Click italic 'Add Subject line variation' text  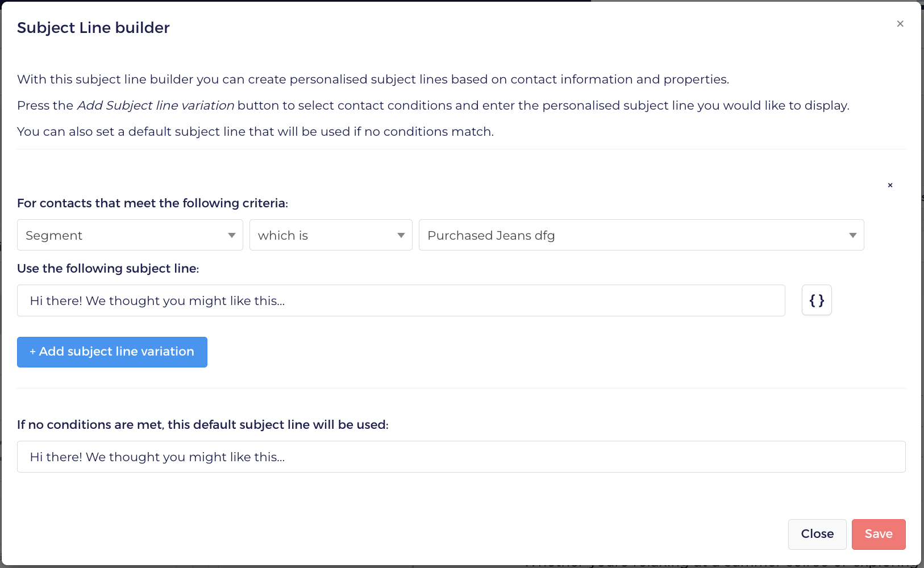pyautogui.click(x=156, y=106)
